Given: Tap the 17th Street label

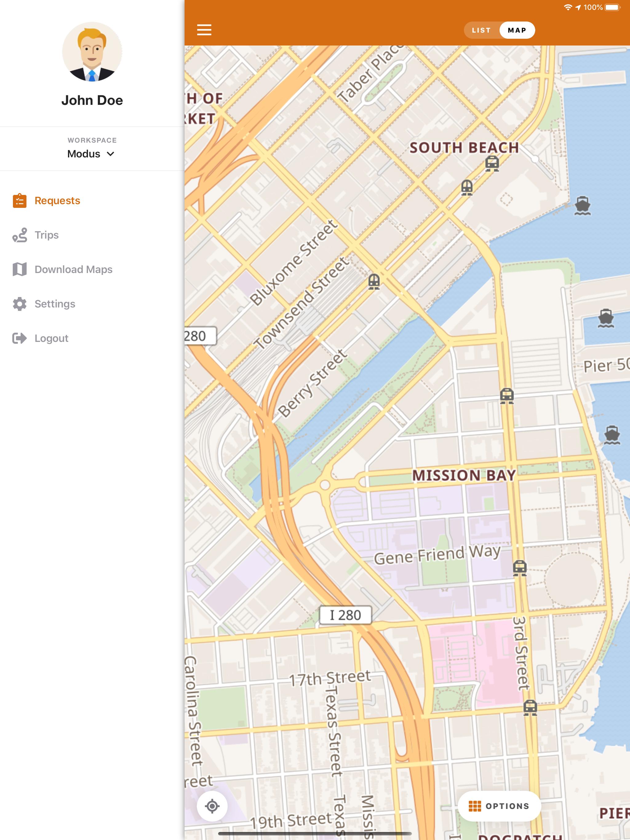Looking at the screenshot, I should (x=330, y=678).
